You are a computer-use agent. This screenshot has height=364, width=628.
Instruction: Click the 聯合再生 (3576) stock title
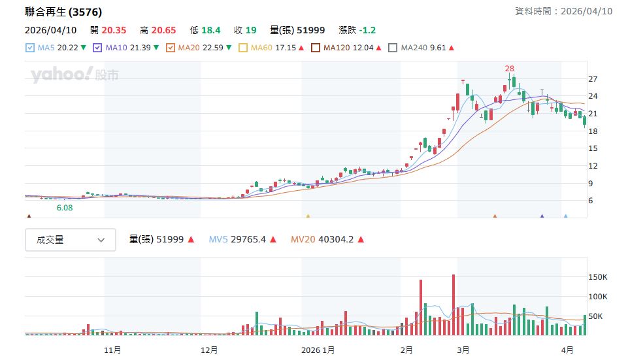[63, 12]
